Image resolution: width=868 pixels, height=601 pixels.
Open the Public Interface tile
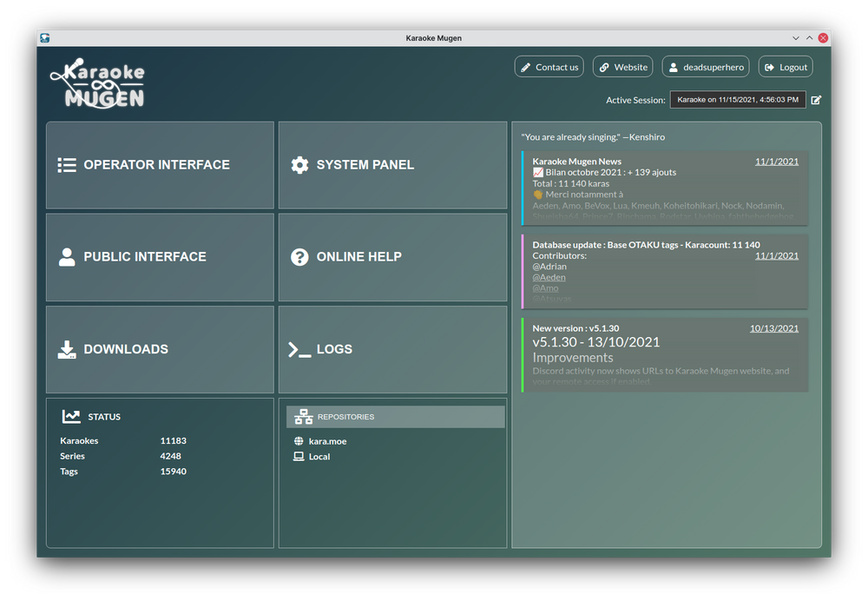[160, 257]
